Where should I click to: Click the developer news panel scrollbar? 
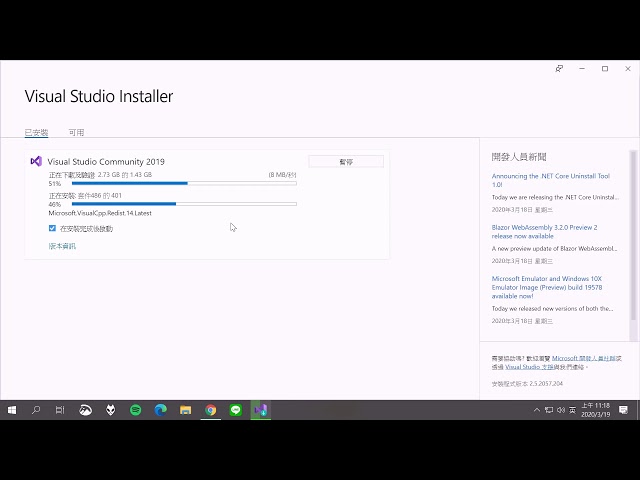coord(633,237)
